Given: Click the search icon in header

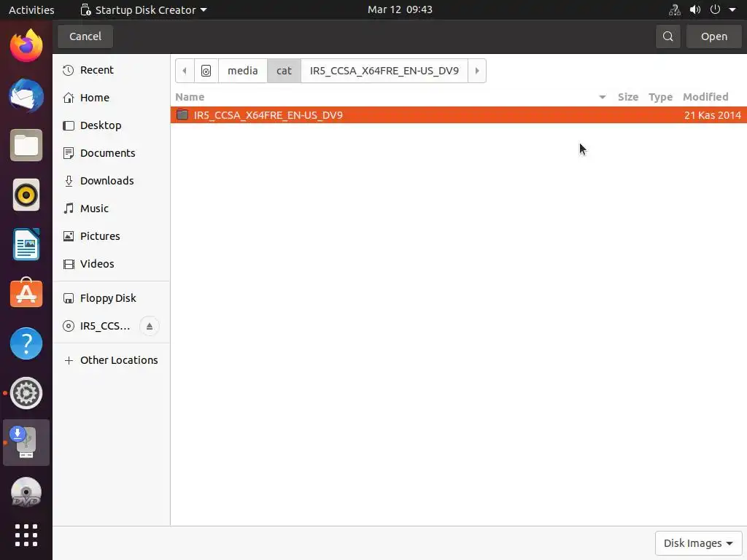Looking at the screenshot, I should pos(668,36).
